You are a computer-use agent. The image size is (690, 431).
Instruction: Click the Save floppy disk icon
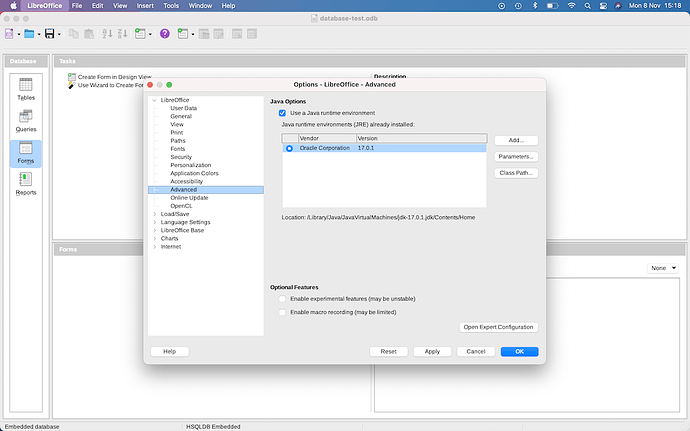[x=49, y=34]
